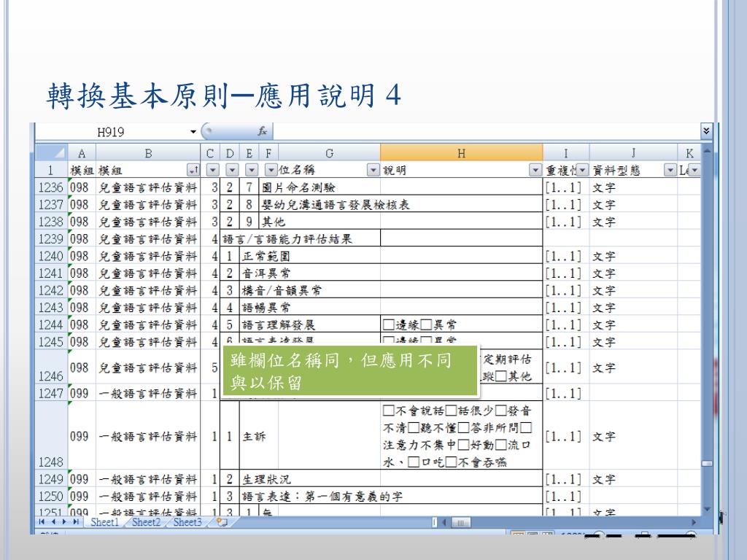Click the horizontal scrollbar right arrow
Image resolution: width=747 pixels, height=560 pixels.
[x=694, y=522]
